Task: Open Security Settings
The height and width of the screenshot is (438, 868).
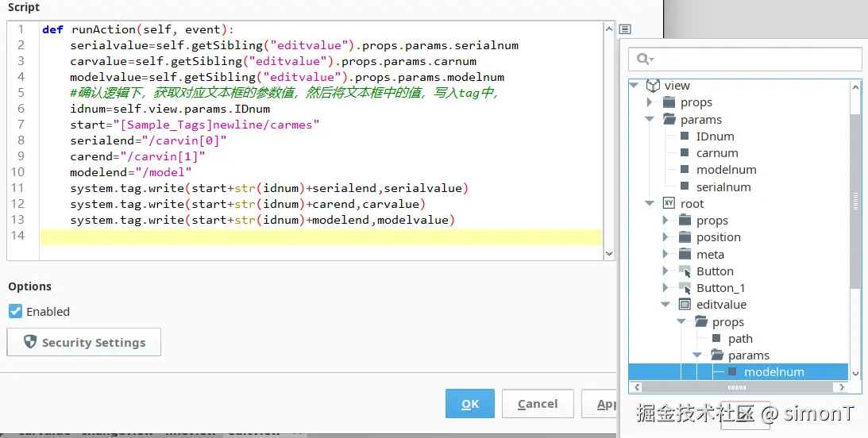Action: 83,342
